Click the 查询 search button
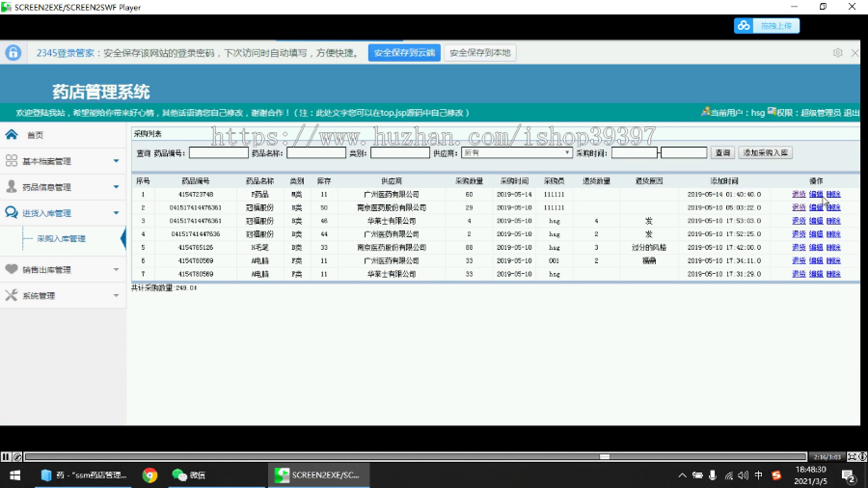This screenshot has width=868, height=488. pyautogui.click(x=722, y=152)
